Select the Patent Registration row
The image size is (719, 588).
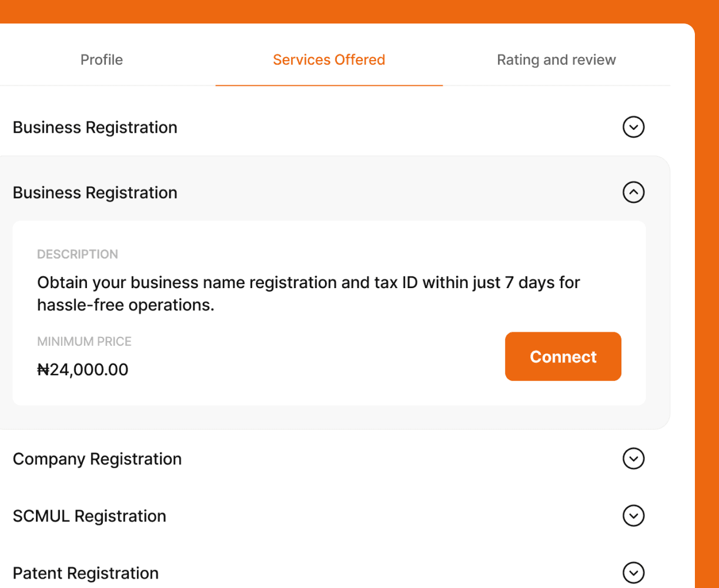pos(85,573)
